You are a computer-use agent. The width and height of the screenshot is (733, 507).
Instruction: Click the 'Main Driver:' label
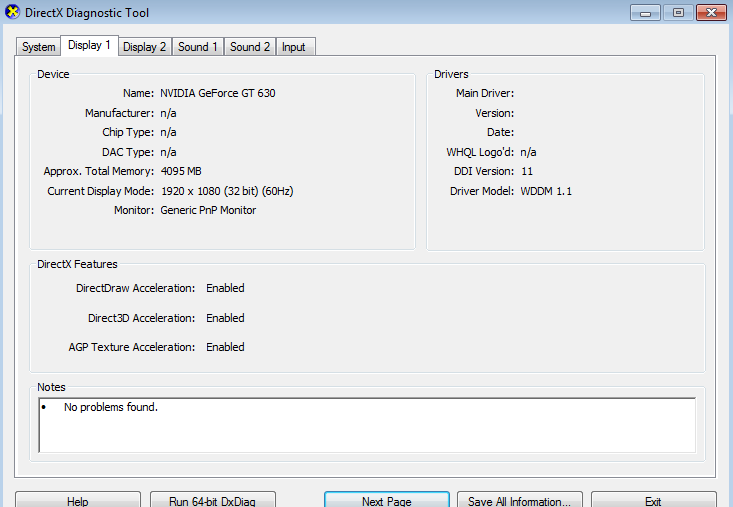(x=485, y=93)
